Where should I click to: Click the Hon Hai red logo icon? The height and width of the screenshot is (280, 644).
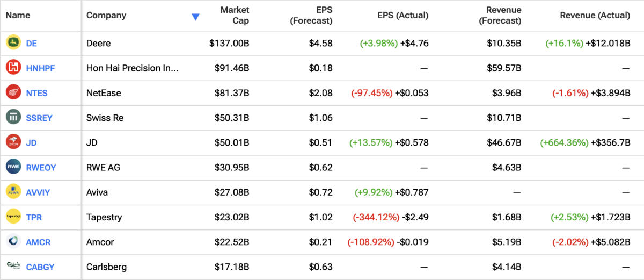click(x=13, y=68)
